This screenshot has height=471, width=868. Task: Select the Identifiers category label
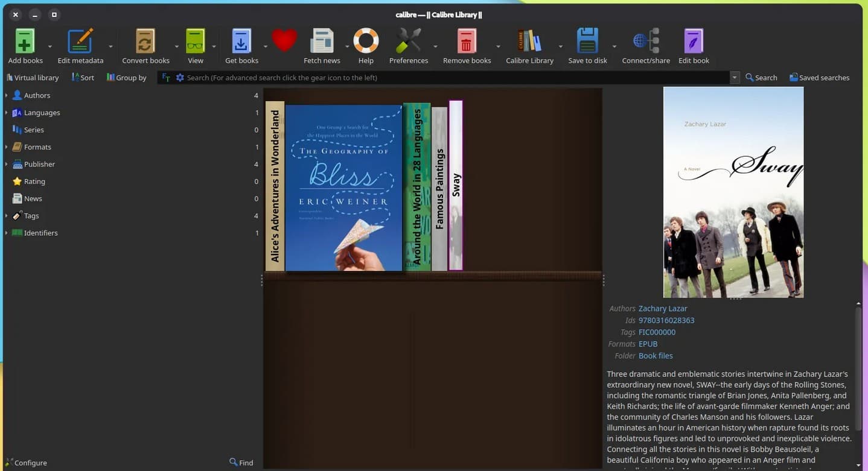tap(41, 233)
